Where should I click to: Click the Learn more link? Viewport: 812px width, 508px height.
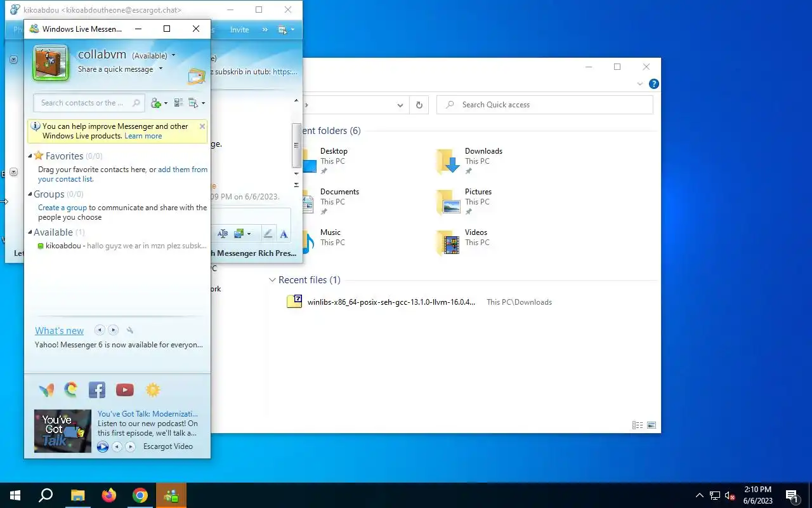click(143, 136)
